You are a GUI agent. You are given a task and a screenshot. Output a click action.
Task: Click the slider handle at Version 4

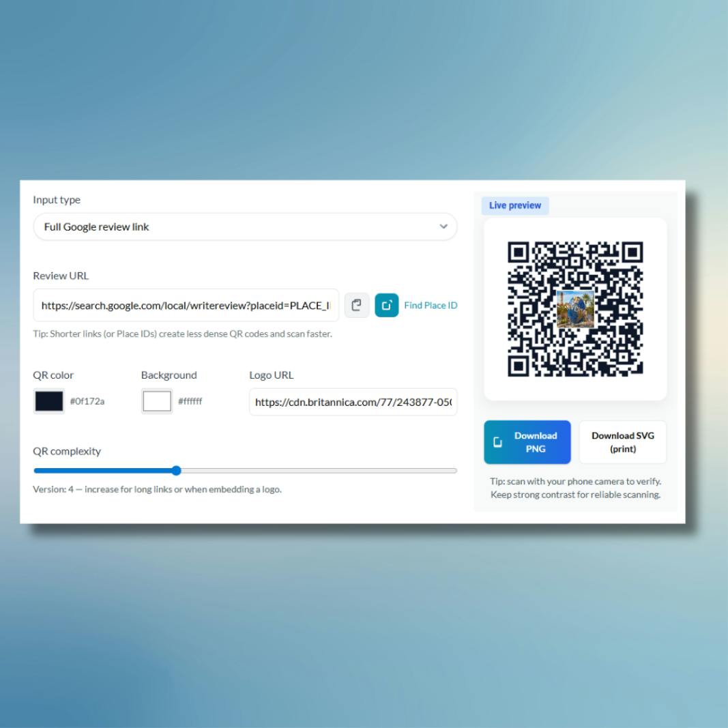pos(176,470)
